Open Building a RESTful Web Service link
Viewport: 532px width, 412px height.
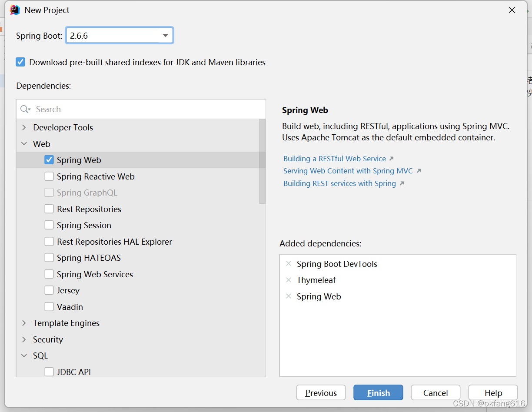pyautogui.click(x=335, y=159)
